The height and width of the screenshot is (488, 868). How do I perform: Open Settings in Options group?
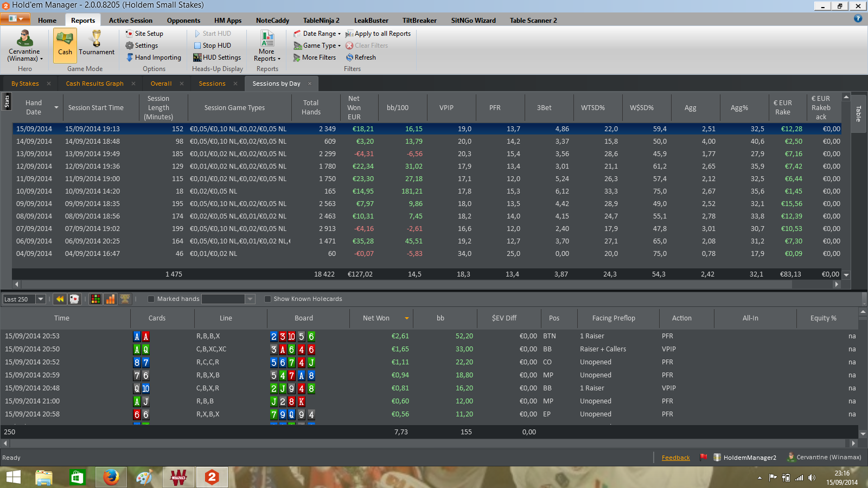(x=142, y=46)
